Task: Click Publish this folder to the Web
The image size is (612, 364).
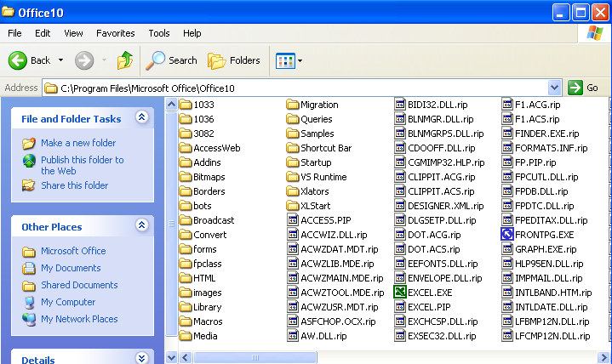Action: (82, 166)
